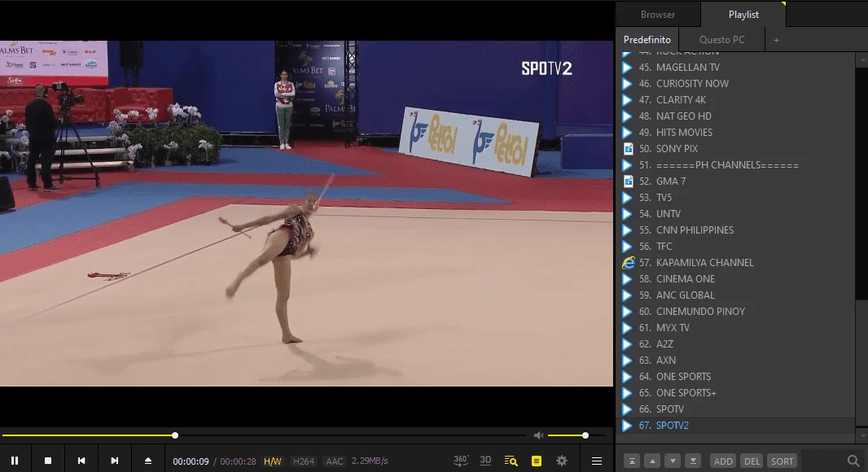The image size is (868, 472).
Task: Click the file icon beside SONY PIX
Action: coord(629,149)
